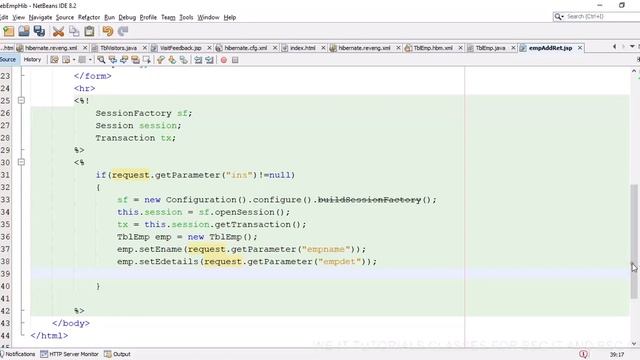Image resolution: width=640 pixels, height=360 pixels.
Task: Switch to the VisitFeedback.jsp tab
Action: click(181, 48)
